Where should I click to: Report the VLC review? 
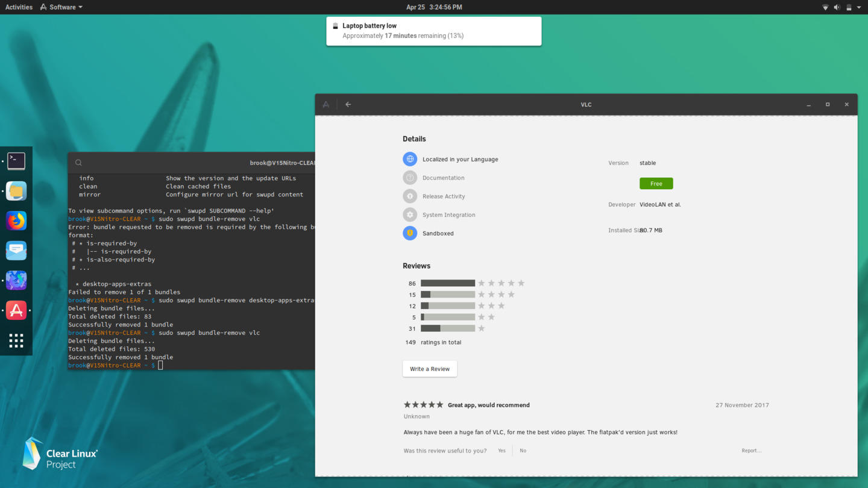751,451
